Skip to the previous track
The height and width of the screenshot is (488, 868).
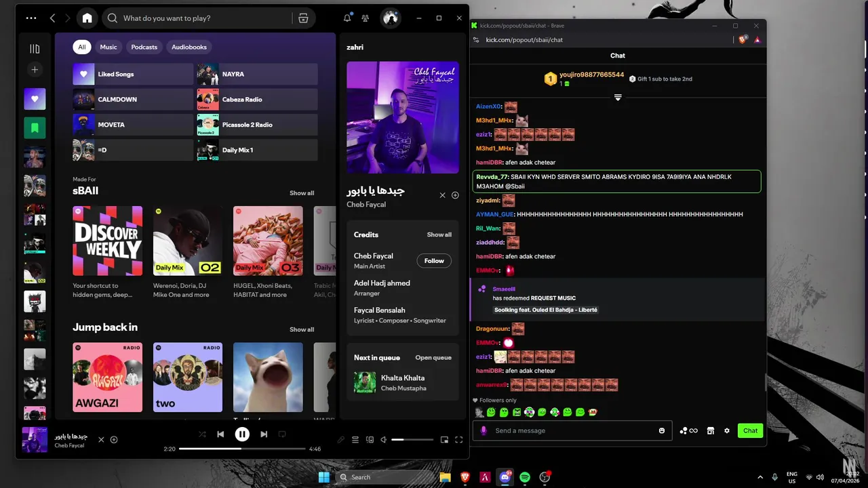click(220, 434)
